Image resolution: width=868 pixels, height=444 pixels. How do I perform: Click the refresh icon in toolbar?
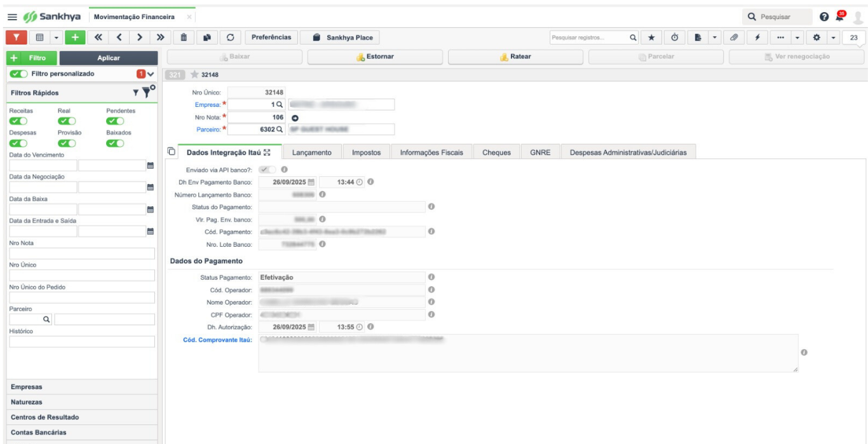click(230, 38)
